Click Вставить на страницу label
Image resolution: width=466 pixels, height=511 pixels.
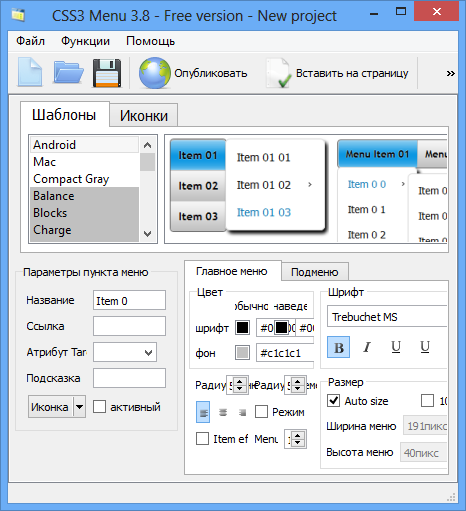coord(352,73)
